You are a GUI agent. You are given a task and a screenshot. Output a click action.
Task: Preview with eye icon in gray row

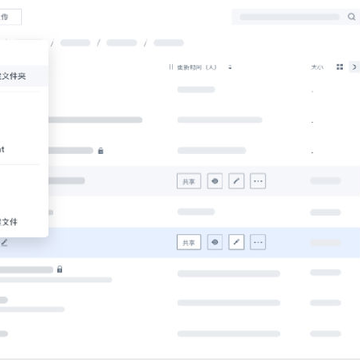pos(215,181)
